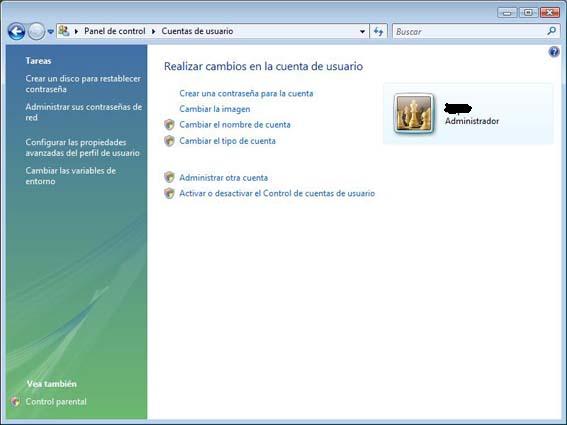Open the recent pages dropdown arrow
The image size is (567, 425).
tap(51, 32)
